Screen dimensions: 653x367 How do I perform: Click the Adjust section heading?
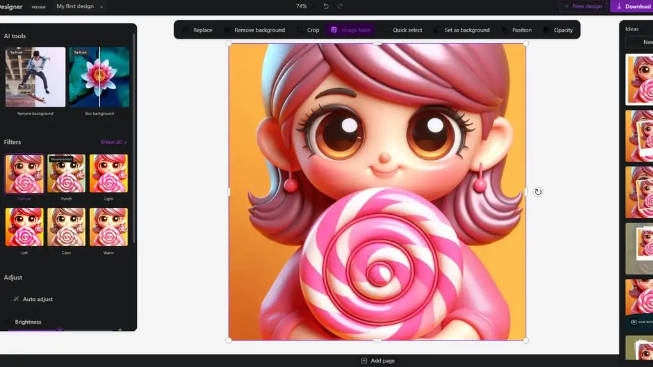[x=13, y=277]
